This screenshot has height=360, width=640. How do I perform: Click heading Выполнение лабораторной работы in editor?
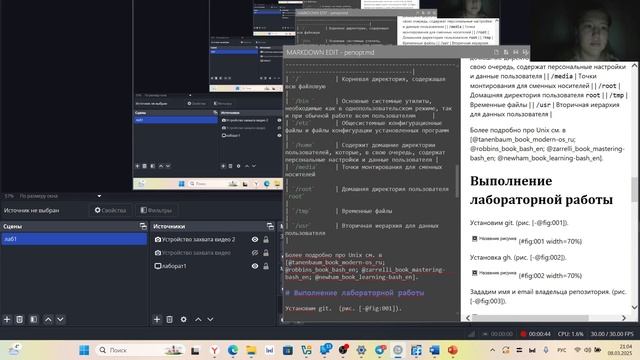tap(355, 293)
